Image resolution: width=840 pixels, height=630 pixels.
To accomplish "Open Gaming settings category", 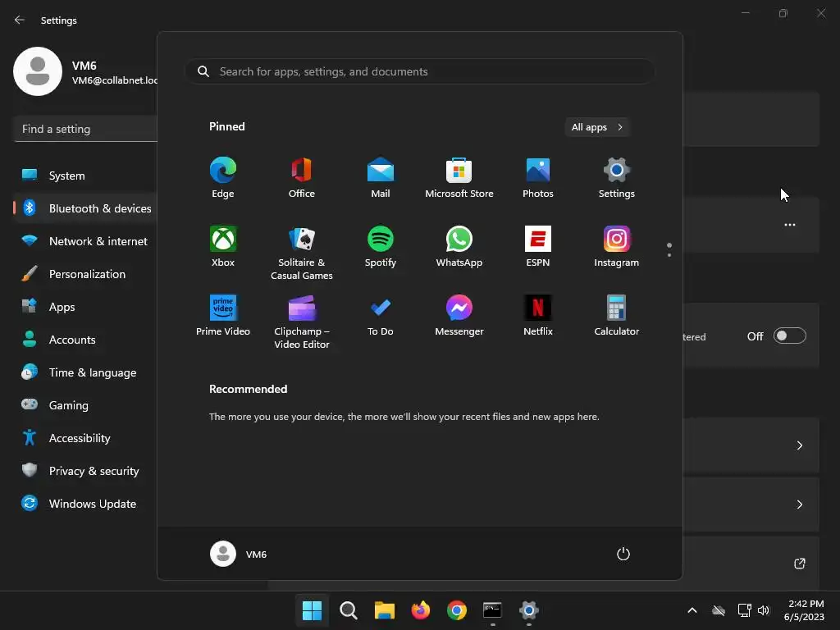I will [x=85, y=405].
